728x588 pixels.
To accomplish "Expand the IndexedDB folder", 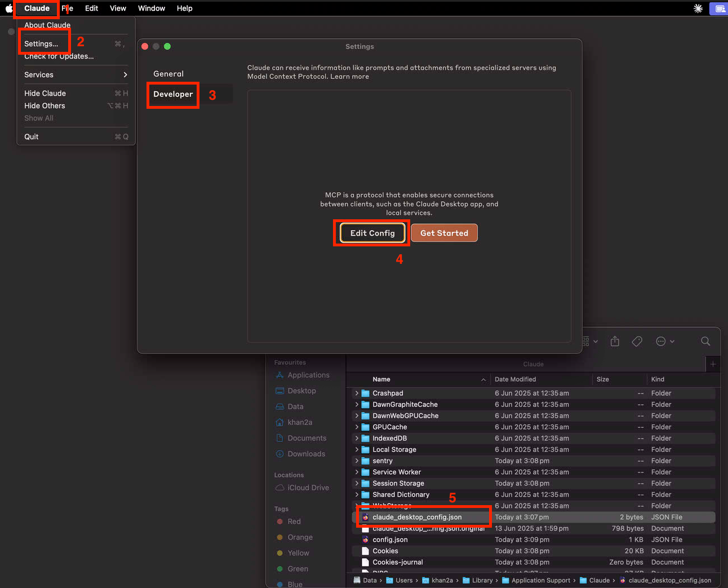I will [x=357, y=438].
